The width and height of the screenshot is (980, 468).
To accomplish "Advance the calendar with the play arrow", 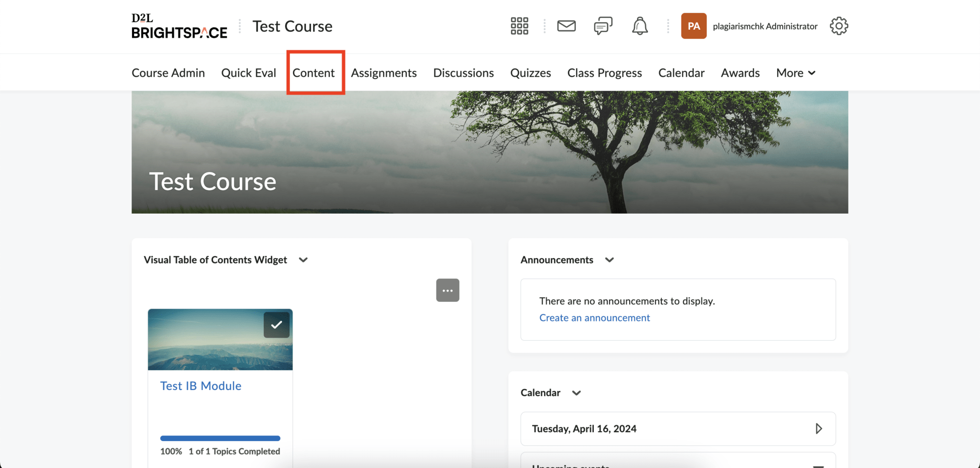I will click(x=819, y=428).
